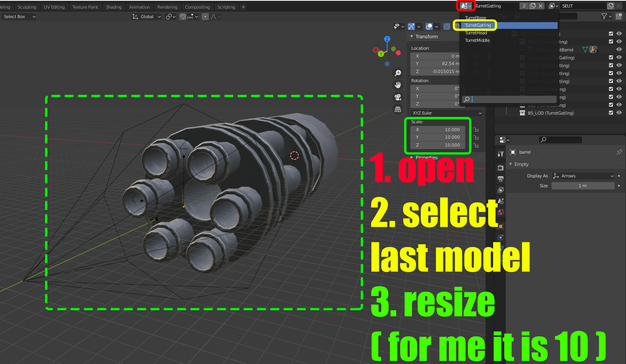Open the Global transform orientation dropdown
Image resolution: width=626 pixels, height=364 pixels.
coord(146,17)
